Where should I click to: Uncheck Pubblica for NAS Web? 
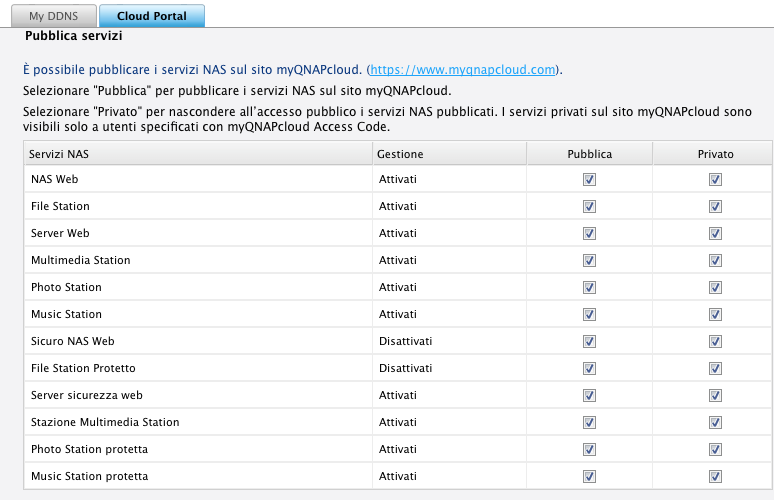point(589,179)
